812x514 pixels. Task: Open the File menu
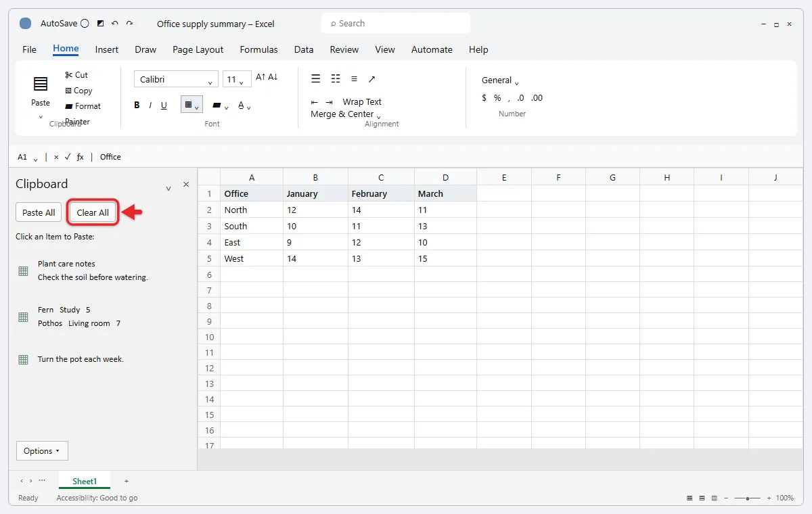pyautogui.click(x=30, y=49)
